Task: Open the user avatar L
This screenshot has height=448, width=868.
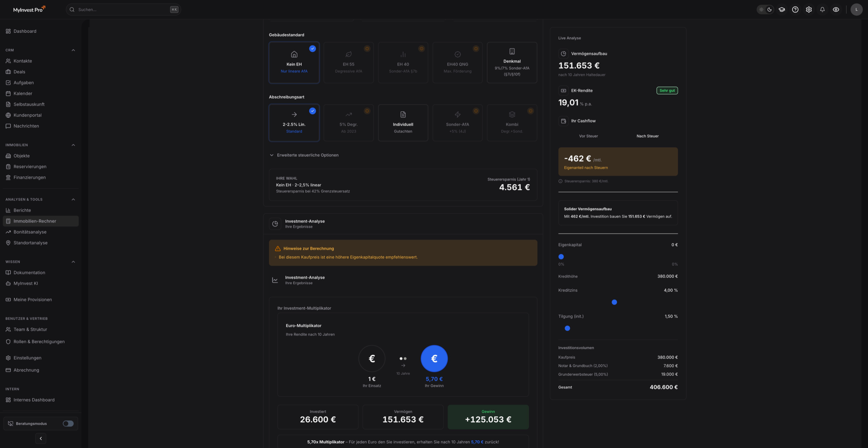Action: (x=856, y=10)
